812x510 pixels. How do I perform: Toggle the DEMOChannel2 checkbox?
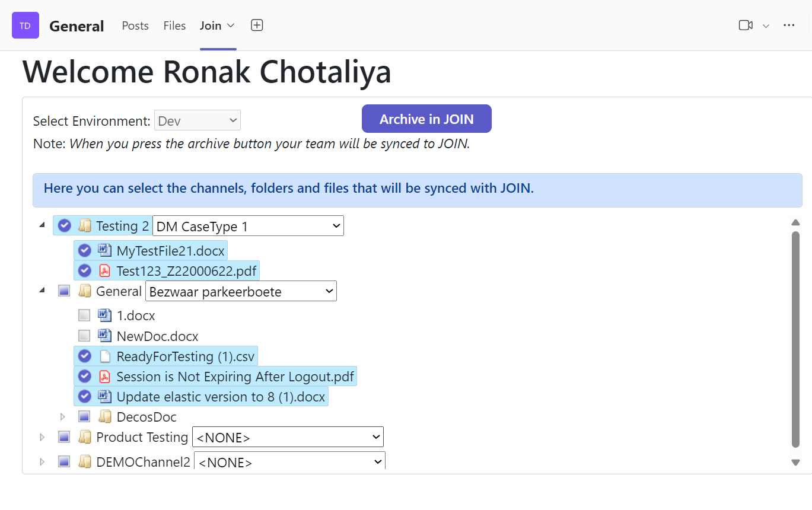pyautogui.click(x=64, y=462)
